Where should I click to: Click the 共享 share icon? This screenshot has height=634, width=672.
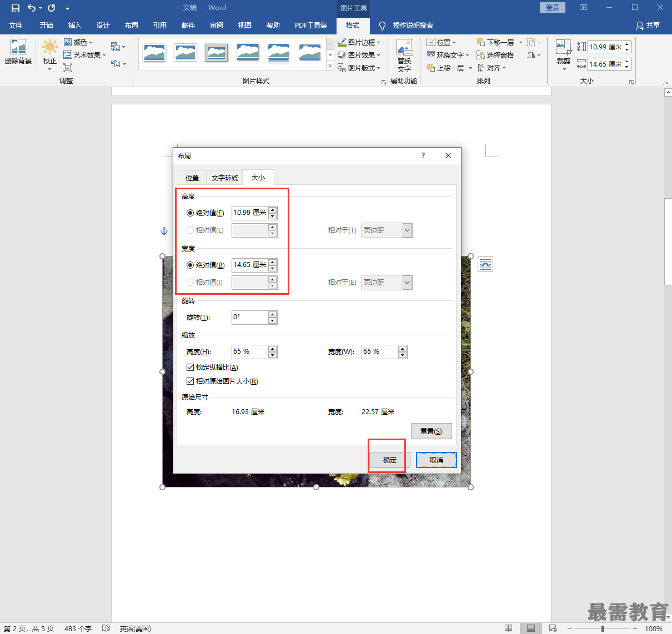pyautogui.click(x=648, y=26)
